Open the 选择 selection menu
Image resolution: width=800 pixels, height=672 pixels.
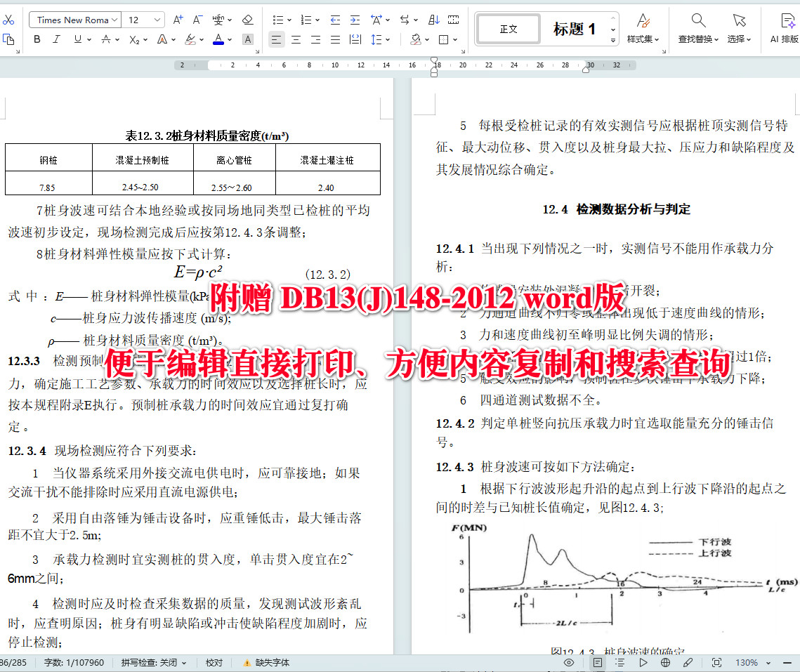(739, 30)
